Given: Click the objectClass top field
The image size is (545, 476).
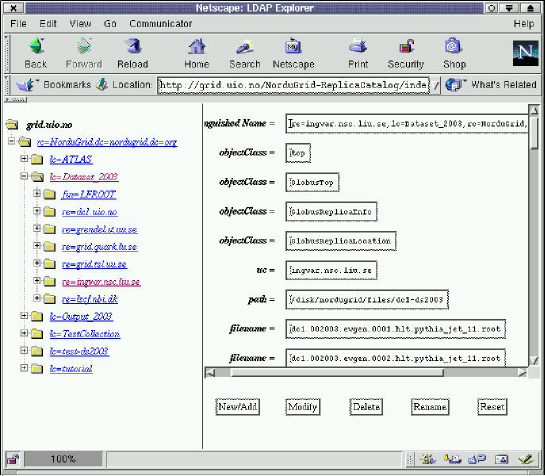Looking at the screenshot, I should (298, 153).
